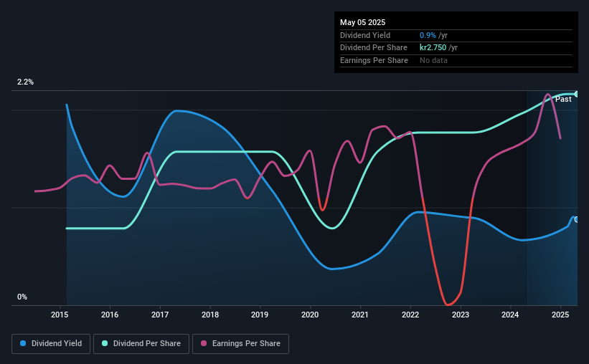Click the Past region label
This screenshot has height=364, width=589.
click(563, 99)
